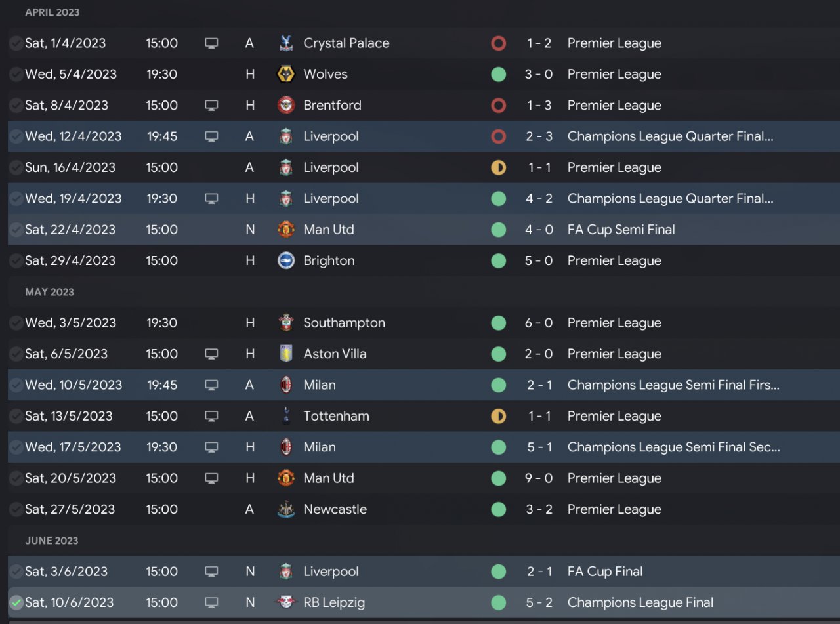Click the yellow draw indicator for Tottenham match
This screenshot has width=840, height=624.
pos(499,416)
